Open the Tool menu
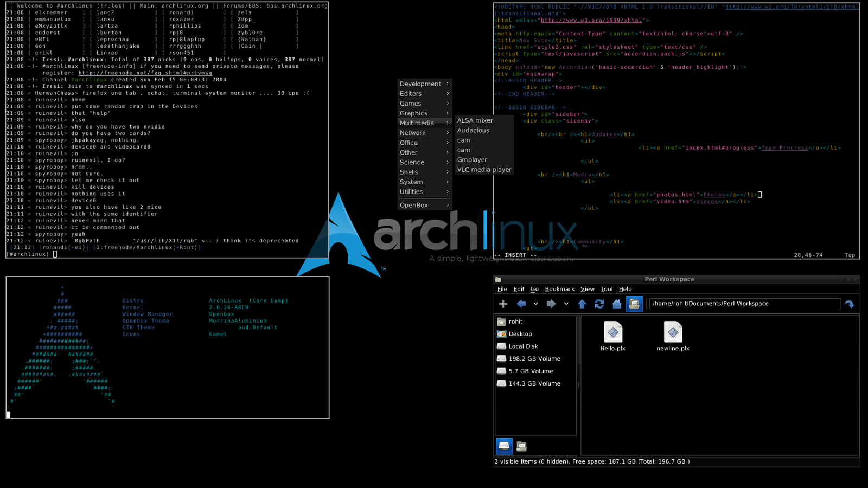868x488 pixels. click(607, 289)
